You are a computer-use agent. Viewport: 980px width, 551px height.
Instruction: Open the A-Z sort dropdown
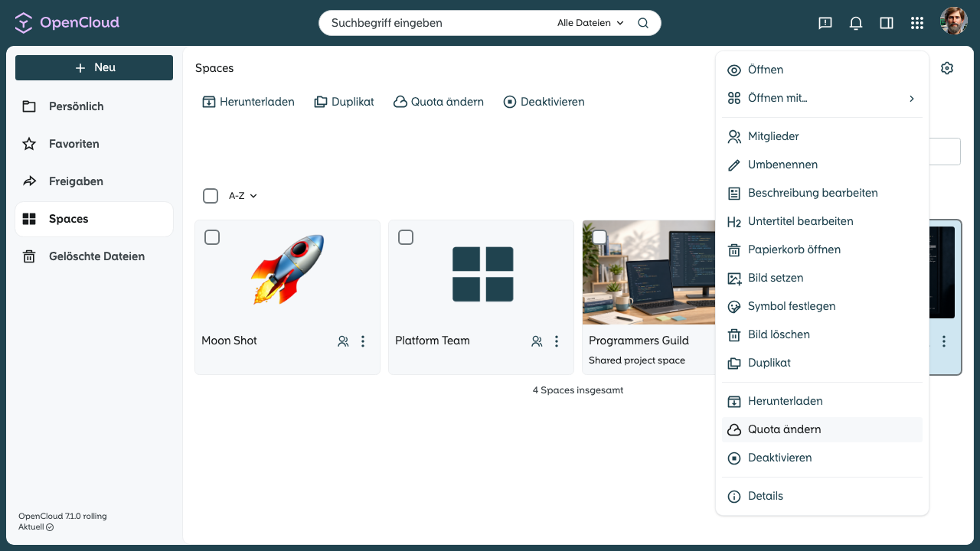click(243, 196)
